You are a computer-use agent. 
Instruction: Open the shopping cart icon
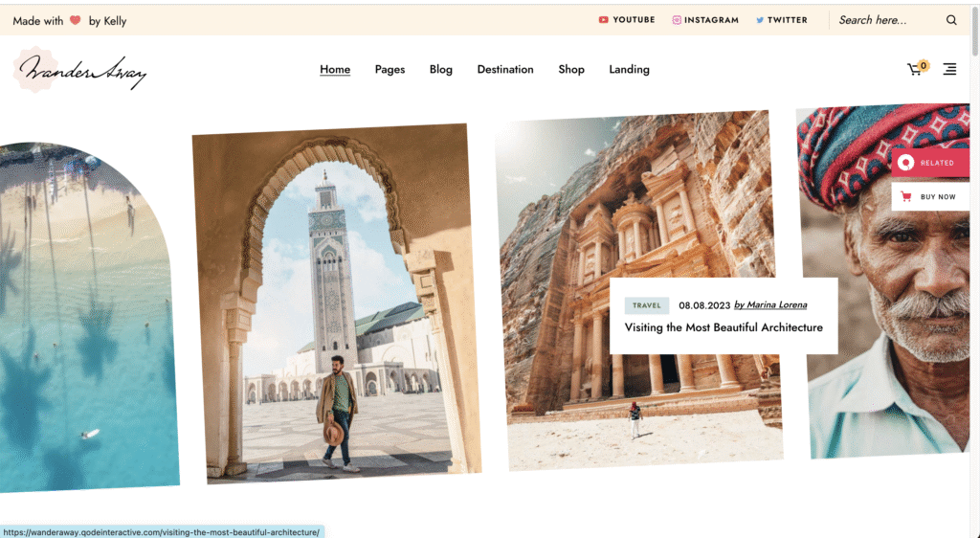pyautogui.click(x=917, y=68)
